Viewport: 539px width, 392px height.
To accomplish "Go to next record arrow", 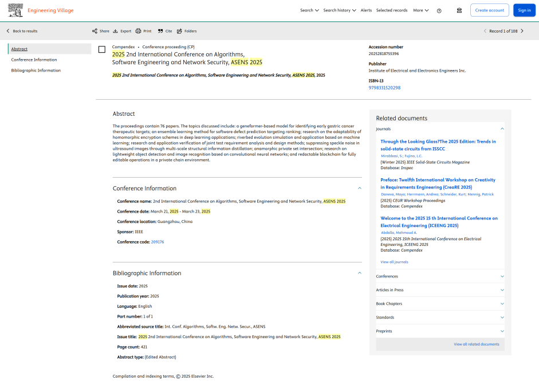I will (522, 31).
